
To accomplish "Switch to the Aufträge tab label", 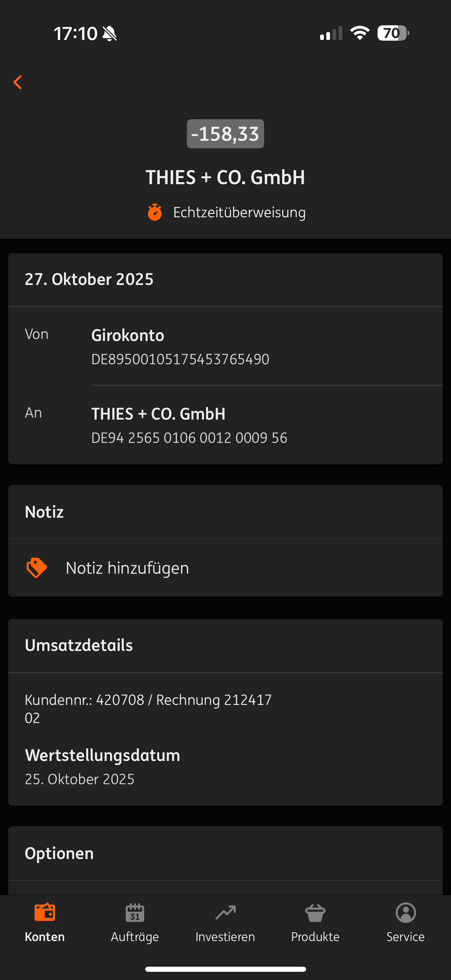I will 135,937.
